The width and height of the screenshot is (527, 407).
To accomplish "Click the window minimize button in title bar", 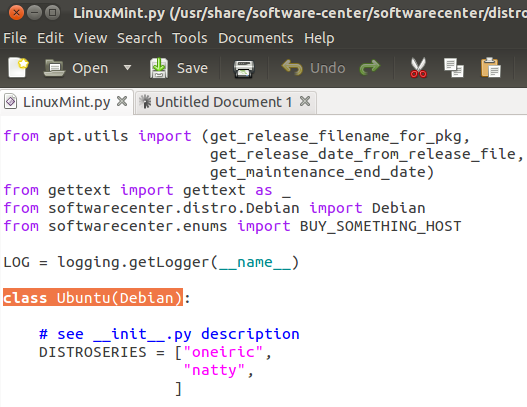I will [34, 13].
